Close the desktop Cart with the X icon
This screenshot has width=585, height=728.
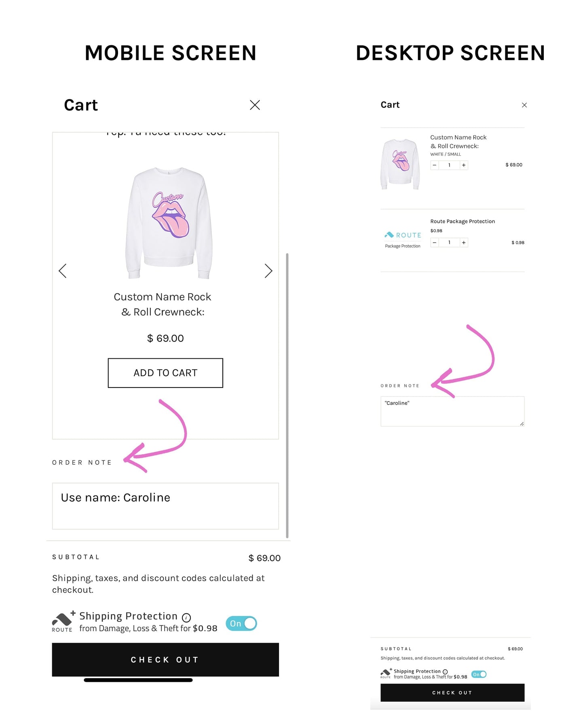pos(524,105)
